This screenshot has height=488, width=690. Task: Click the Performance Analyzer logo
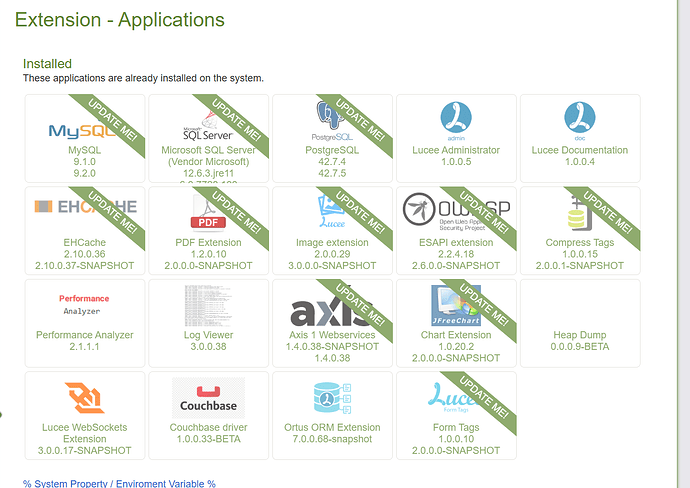pyautogui.click(x=84, y=304)
